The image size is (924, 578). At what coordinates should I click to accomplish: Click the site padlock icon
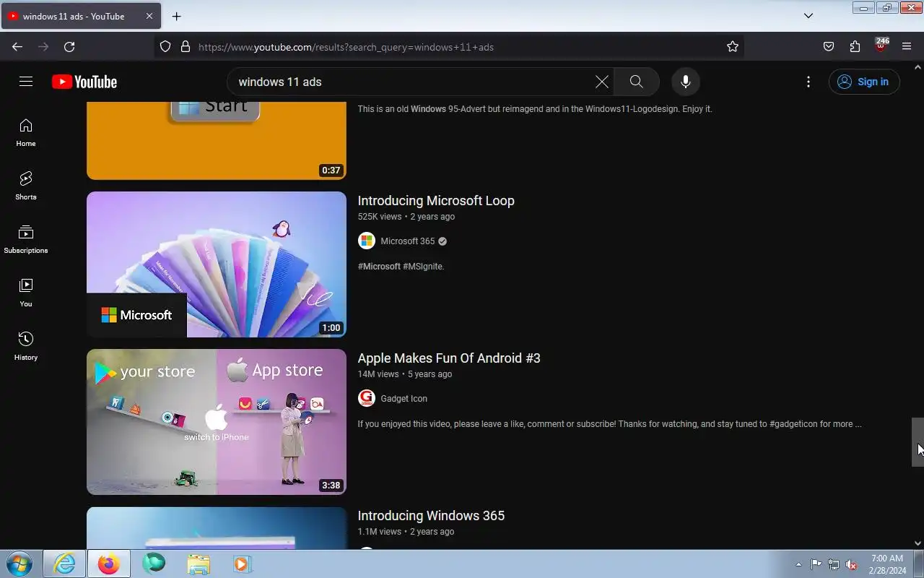tap(186, 47)
